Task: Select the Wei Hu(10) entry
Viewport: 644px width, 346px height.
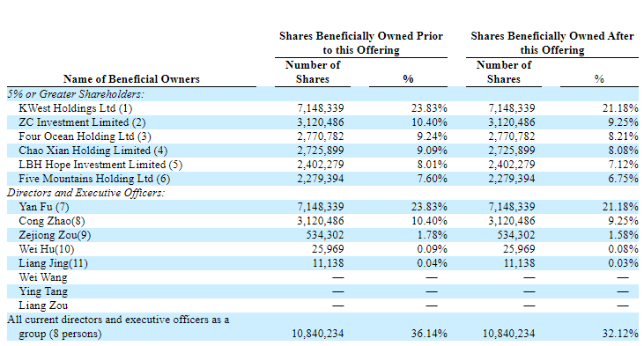Action: (47, 249)
